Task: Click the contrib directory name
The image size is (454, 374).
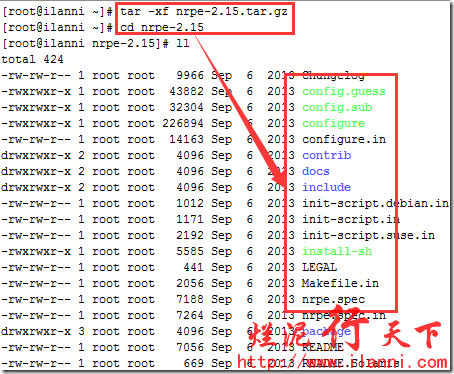Action: (326, 155)
